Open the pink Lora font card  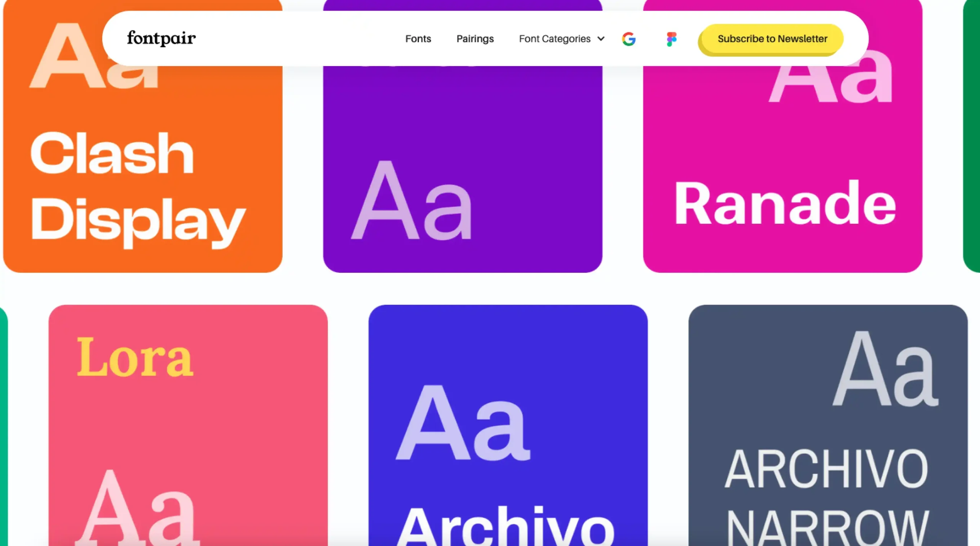188,425
